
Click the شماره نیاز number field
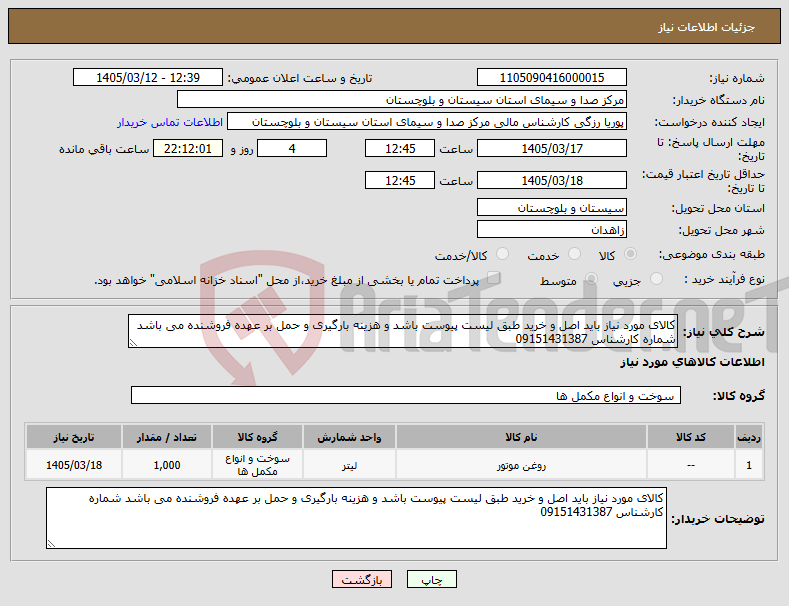coord(551,78)
